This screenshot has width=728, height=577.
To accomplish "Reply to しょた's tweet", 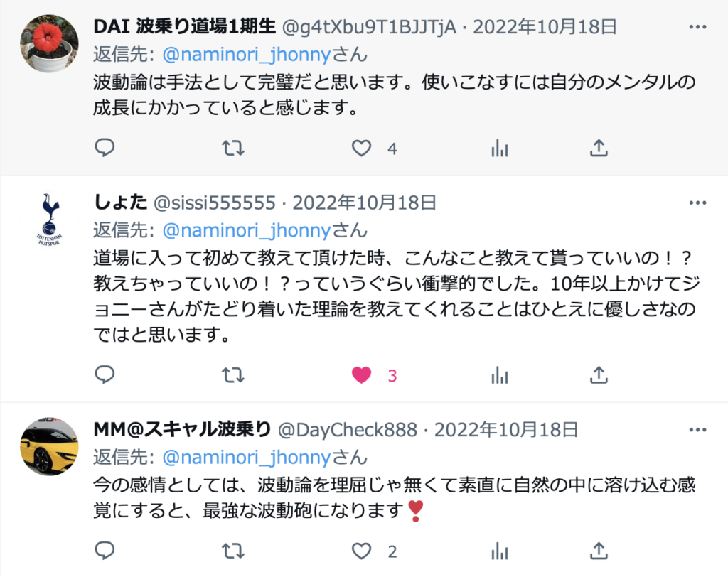I will (105, 374).
